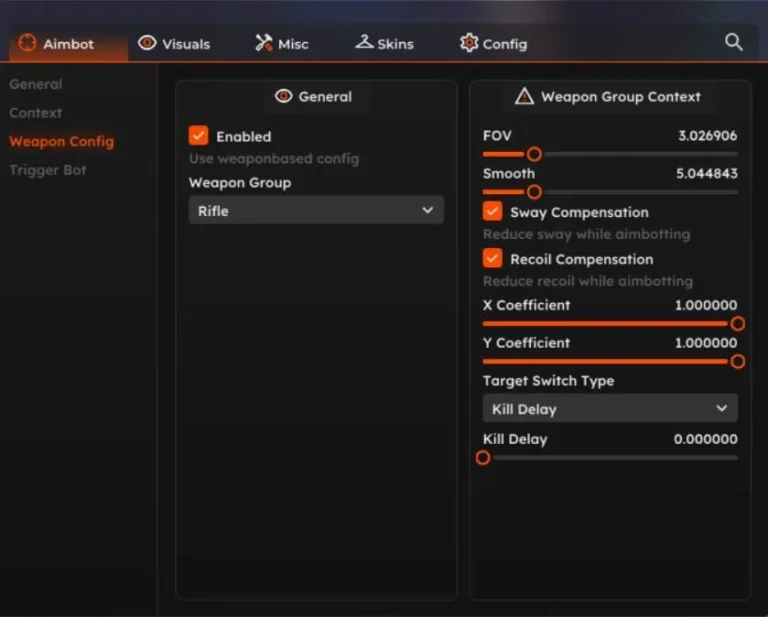This screenshot has height=617, width=768.
Task: Click the triangle icon beside Weapon Group Context
Action: [524, 97]
